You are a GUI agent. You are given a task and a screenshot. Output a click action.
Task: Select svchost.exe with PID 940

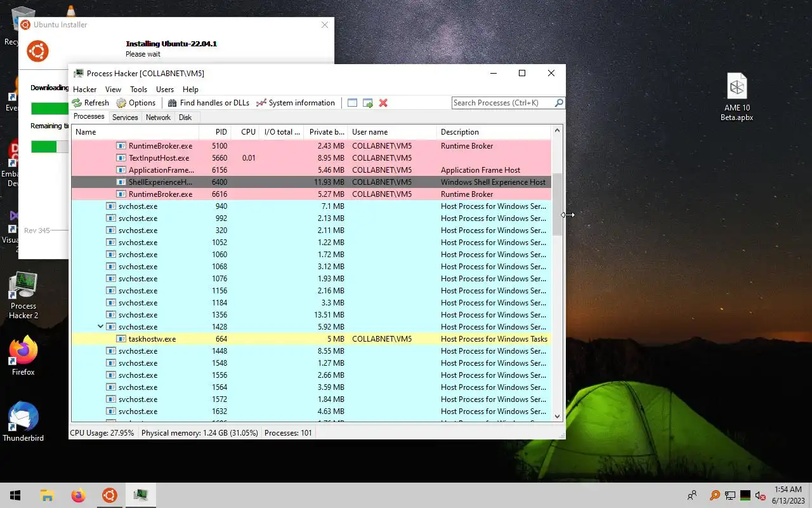311,206
